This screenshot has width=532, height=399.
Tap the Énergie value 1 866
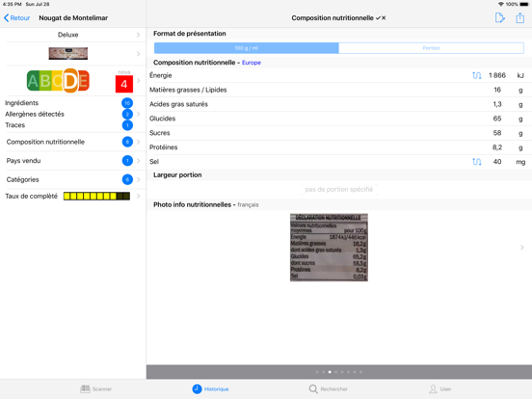coord(497,75)
